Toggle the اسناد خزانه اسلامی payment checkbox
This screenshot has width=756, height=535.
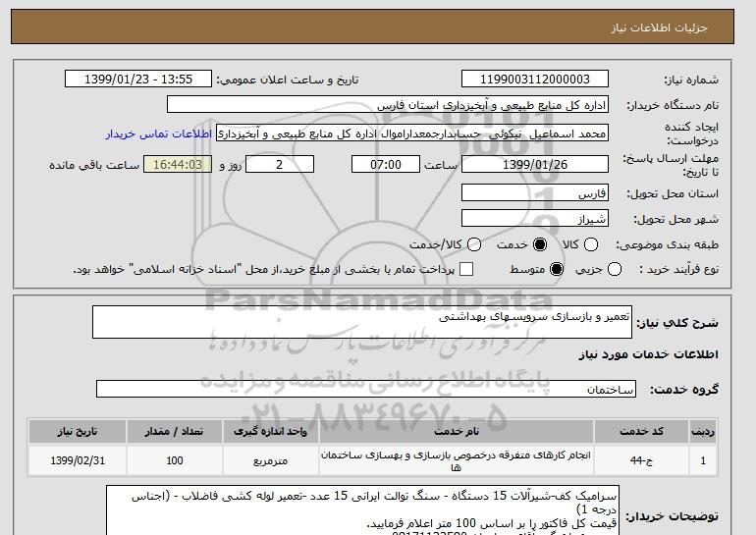click(466, 269)
